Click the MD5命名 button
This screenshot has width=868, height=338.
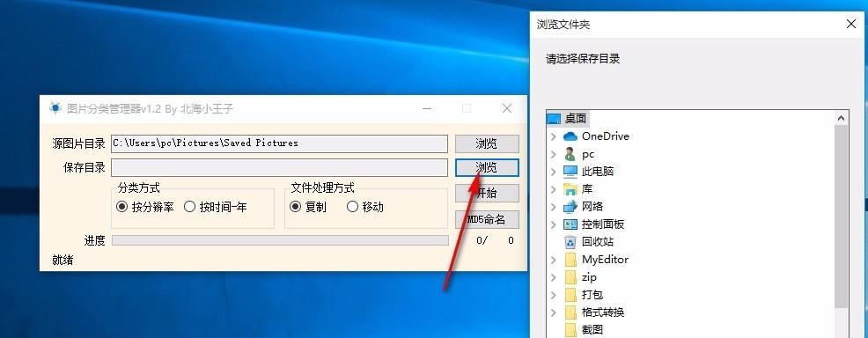coord(487,220)
